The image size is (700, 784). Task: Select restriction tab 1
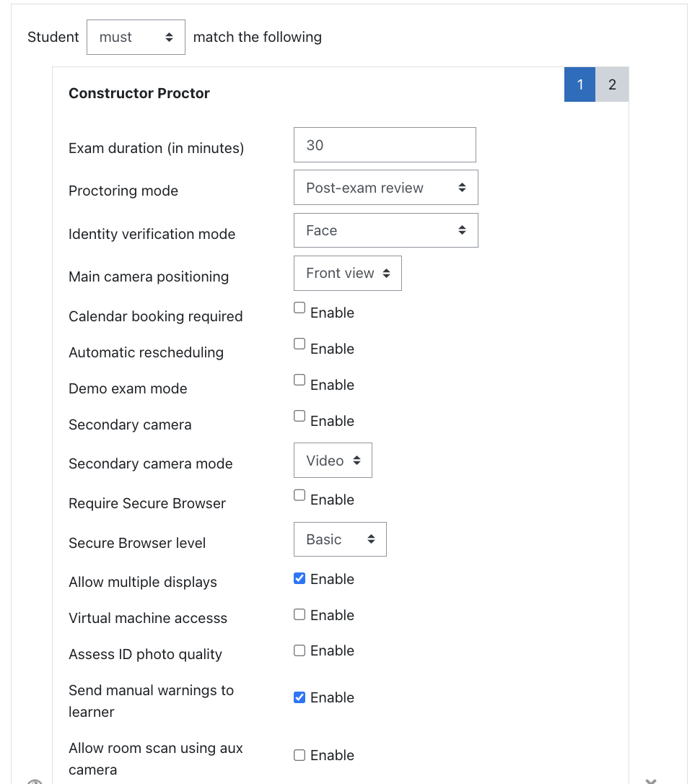click(579, 84)
